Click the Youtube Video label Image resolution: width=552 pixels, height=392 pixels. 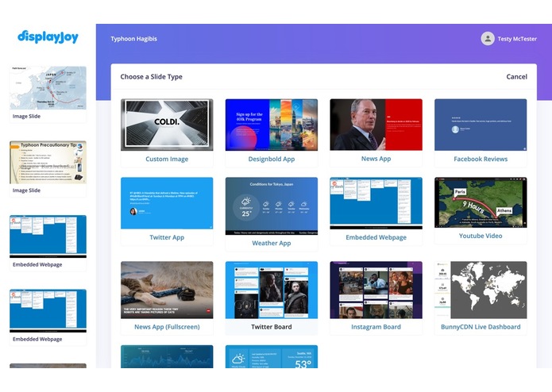pyautogui.click(x=481, y=236)
